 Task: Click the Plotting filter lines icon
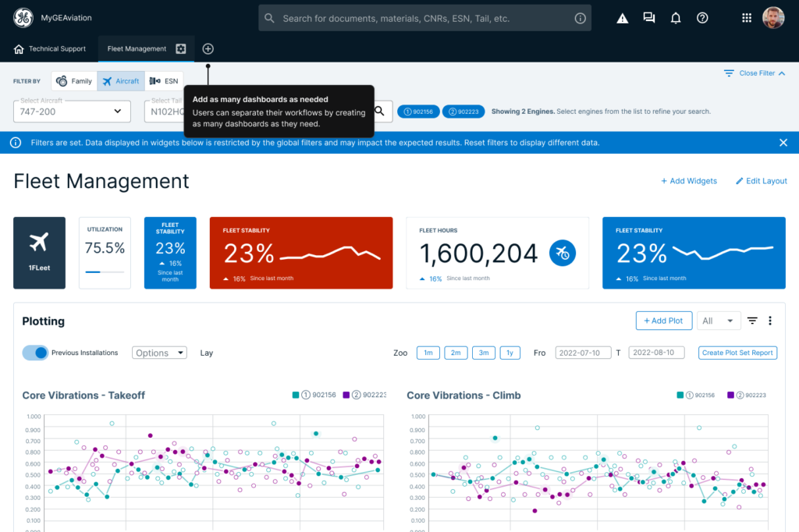coord(753,321)
